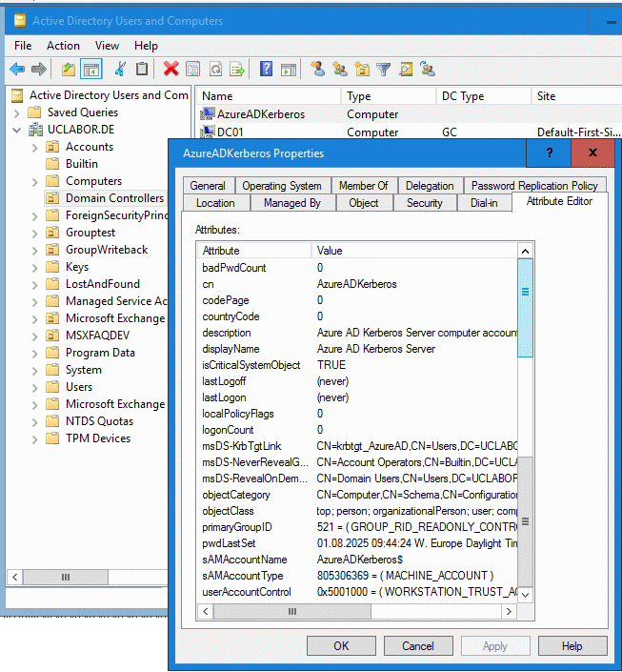This screenshot has width=622, height=672.
Task: Switch to the Member Of tab
Action: click(x=364, y=186)
